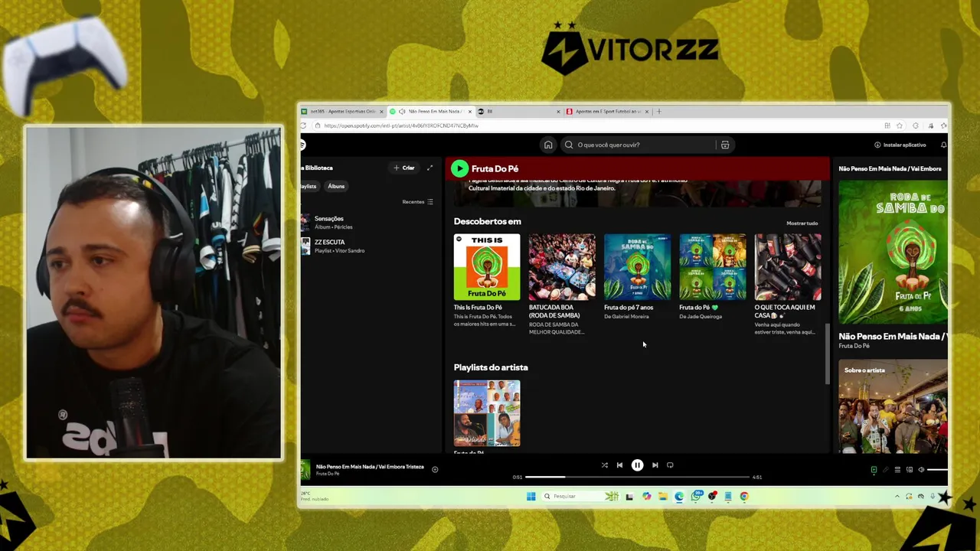
Task: Click the 'Criar' button in library
Action: pos(404,168)
